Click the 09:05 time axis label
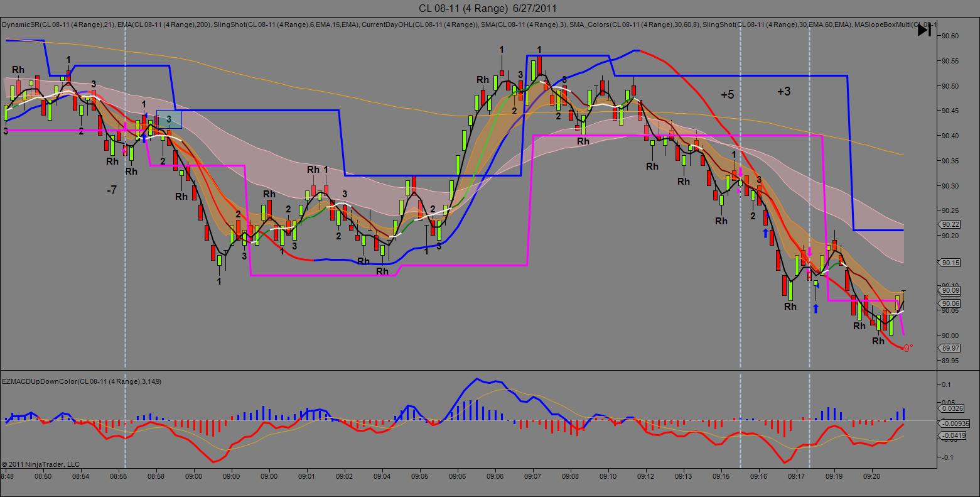 point(420,477)
